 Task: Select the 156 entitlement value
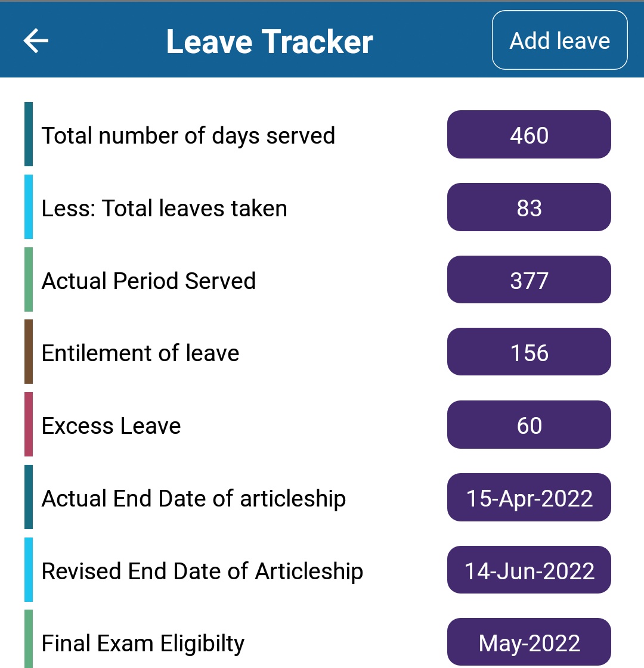[529, 352]
